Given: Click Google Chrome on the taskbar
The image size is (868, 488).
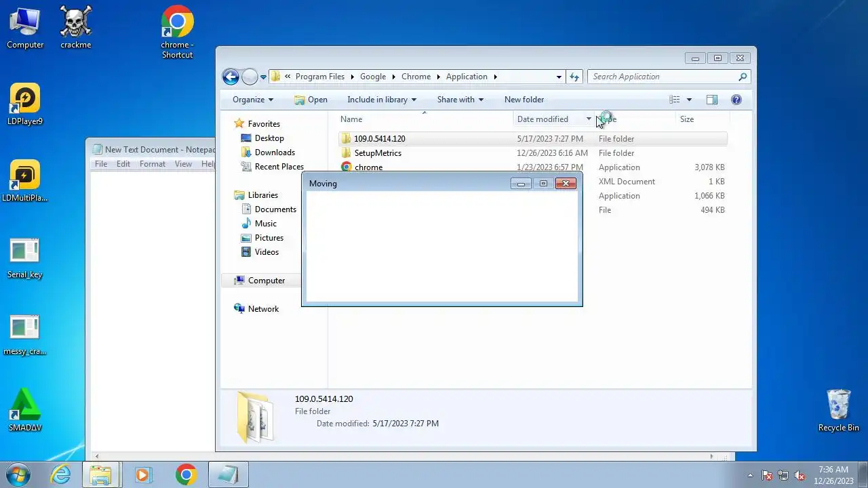Looking at the screenshot, I should (x=186, y=474).
